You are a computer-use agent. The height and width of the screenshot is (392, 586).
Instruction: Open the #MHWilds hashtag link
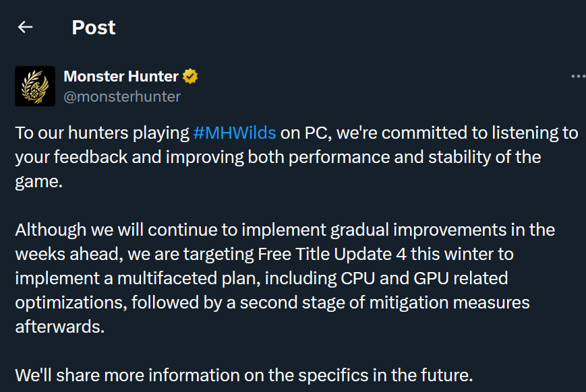(234, 133)
